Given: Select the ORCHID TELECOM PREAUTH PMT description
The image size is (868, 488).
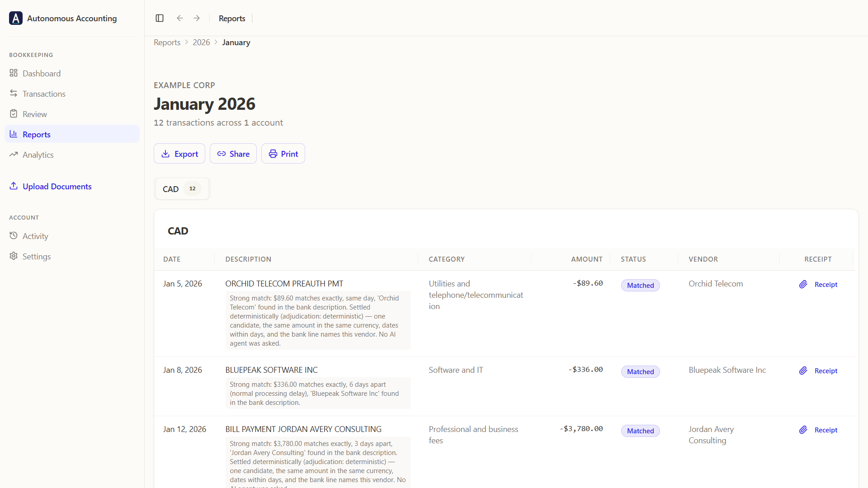Looking at the screenshot, I should tap(284, 283).
